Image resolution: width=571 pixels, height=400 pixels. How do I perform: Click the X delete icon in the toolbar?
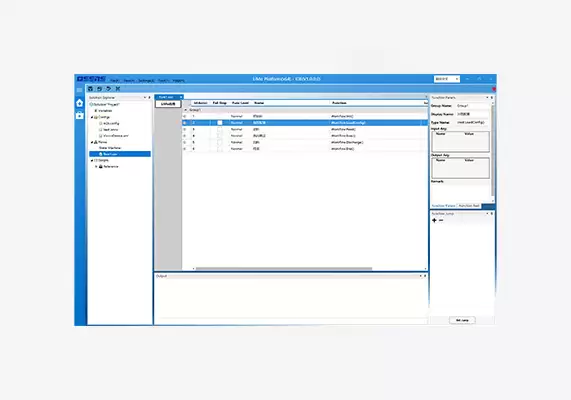pos(118,89)
